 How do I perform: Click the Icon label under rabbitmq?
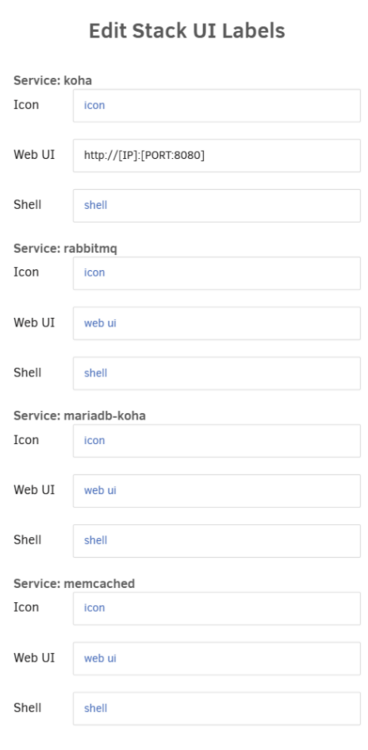click(26, 272)
